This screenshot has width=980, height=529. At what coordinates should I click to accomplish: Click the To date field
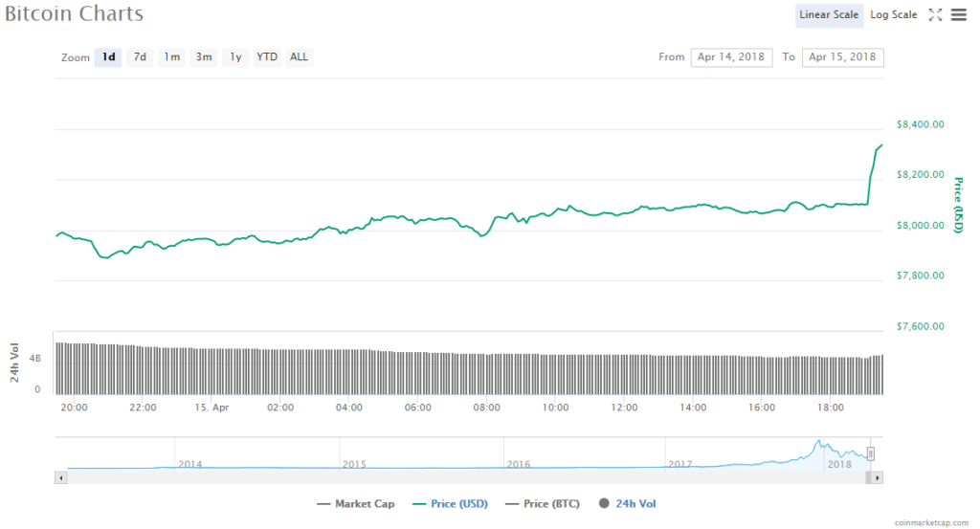tap(842, 57)
